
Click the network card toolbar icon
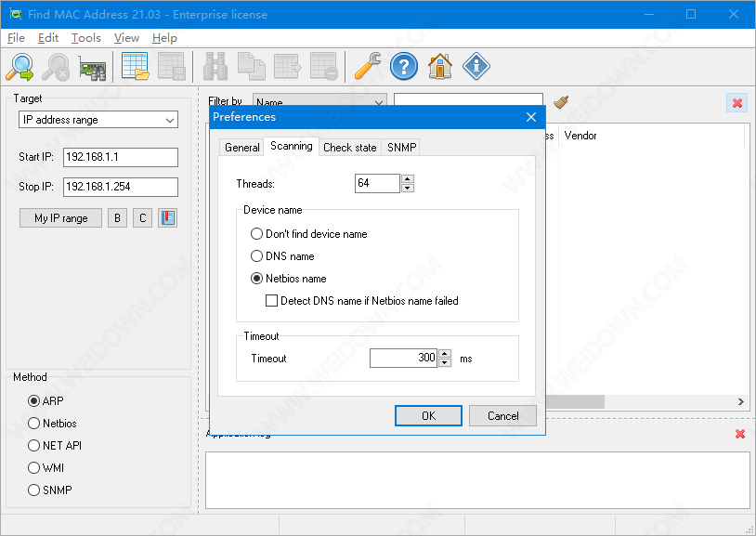coord(93,69)
